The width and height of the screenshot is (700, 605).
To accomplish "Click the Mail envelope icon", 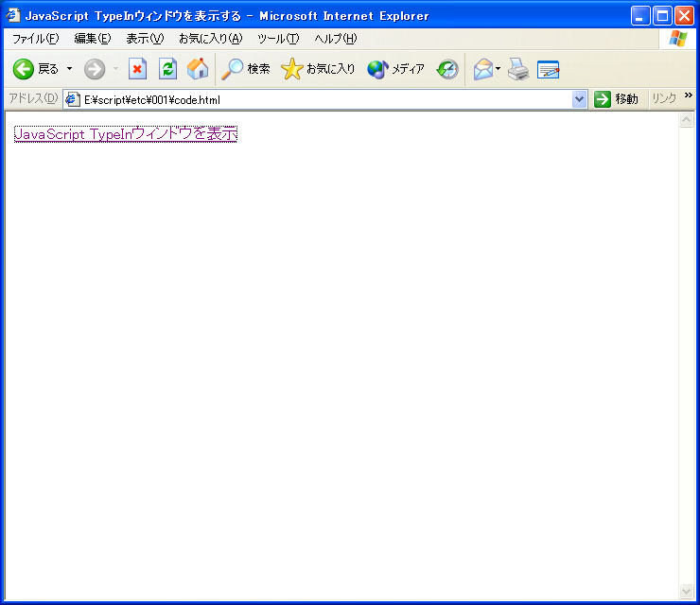I will [x=483, y=69].
